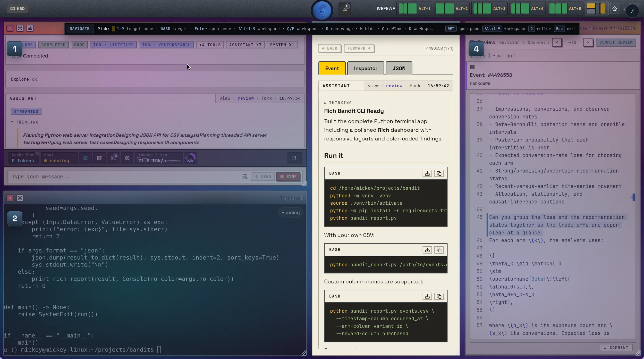The height and width of the screenshot is (359, 644).
Task: Download the custom columns BASH block
Action: tap(427, 296)
